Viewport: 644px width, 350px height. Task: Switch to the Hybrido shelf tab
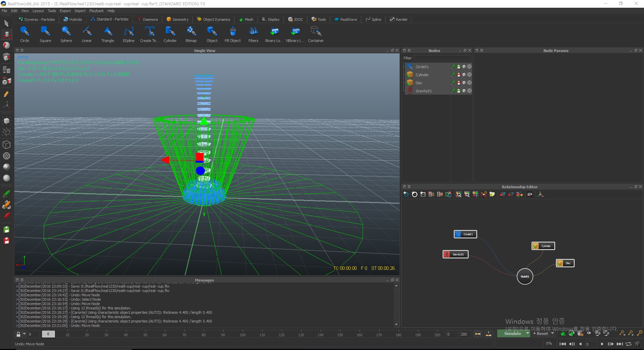[x=73, y=19]
